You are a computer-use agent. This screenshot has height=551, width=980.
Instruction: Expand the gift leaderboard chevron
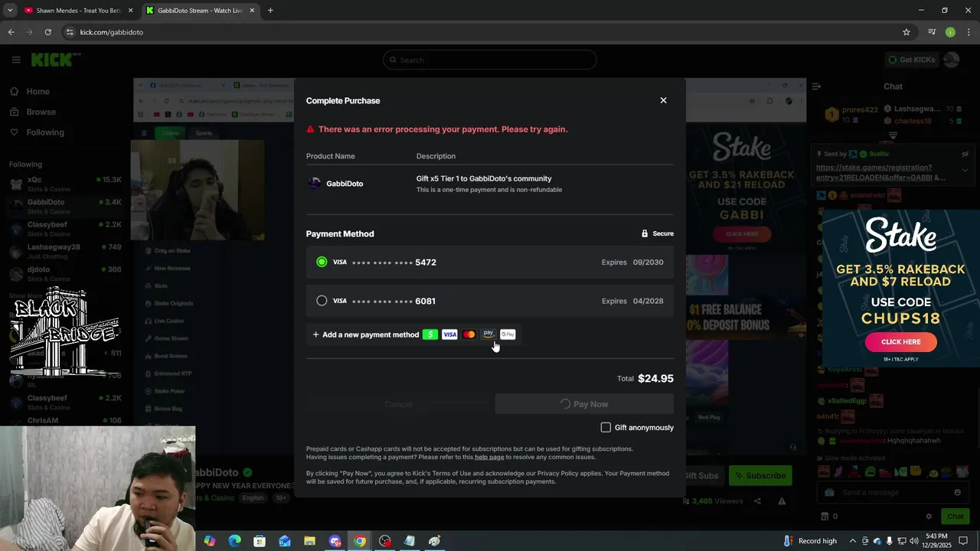tap(893, 135)
